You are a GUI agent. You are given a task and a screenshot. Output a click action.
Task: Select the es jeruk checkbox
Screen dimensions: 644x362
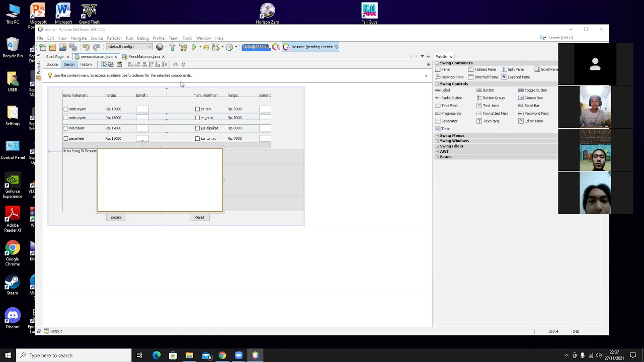click(x=197, y=118)
